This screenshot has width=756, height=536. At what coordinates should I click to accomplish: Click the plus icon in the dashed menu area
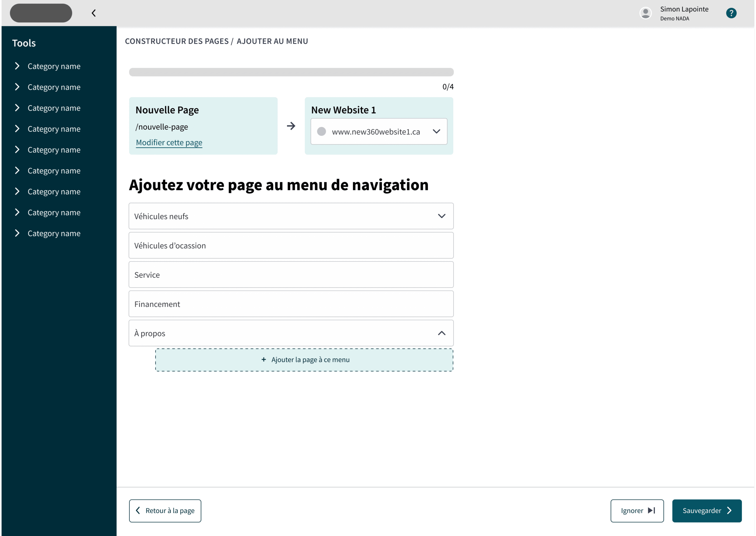263,359
